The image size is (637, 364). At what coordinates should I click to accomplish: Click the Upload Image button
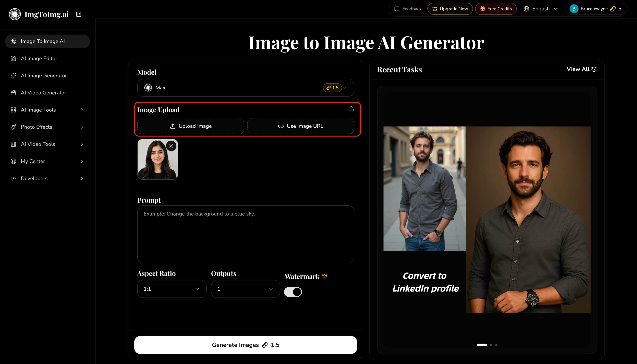tap(191, 126)
